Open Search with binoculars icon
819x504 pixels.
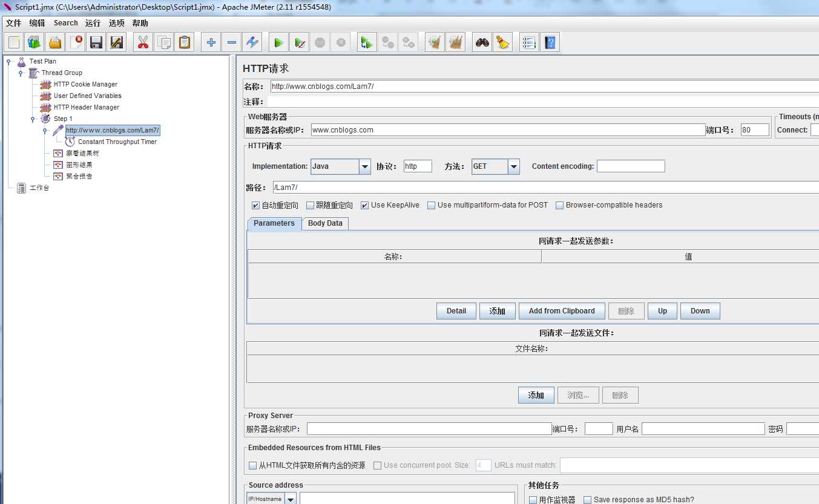coord(482,42)
